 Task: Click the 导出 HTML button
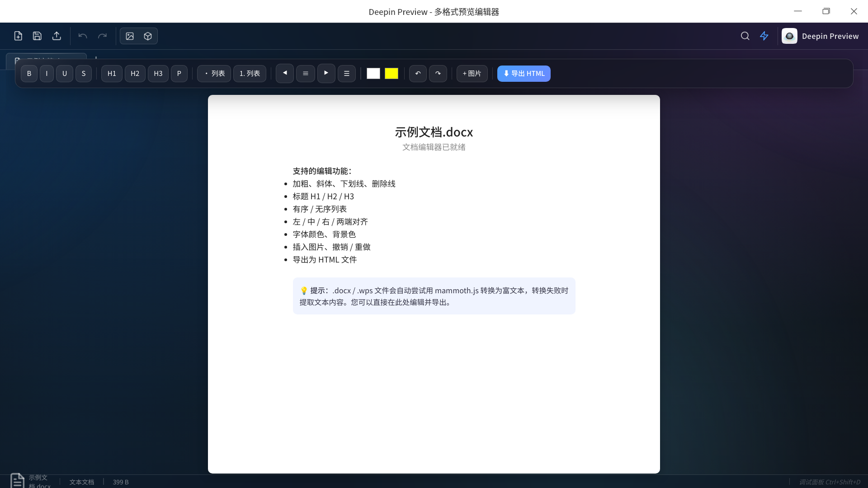[524, 73]
